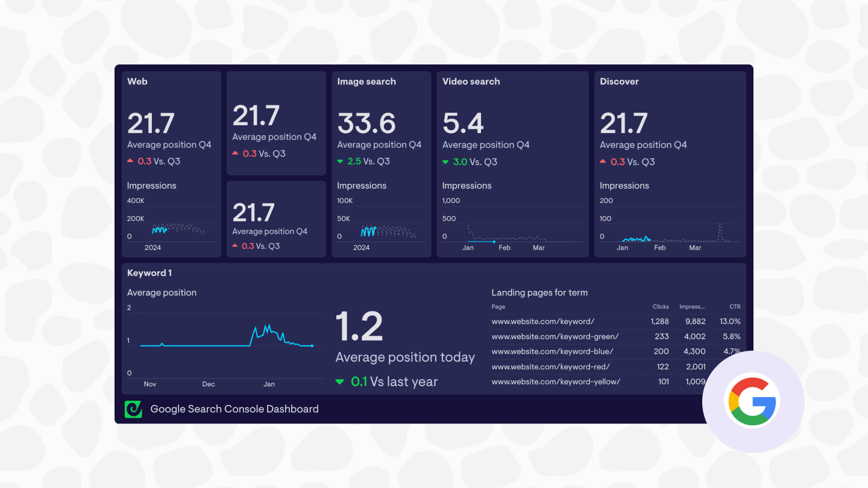The width and height of the screenshot is (868, 488).
Task: Click the Google G logo
Action: 752,399
